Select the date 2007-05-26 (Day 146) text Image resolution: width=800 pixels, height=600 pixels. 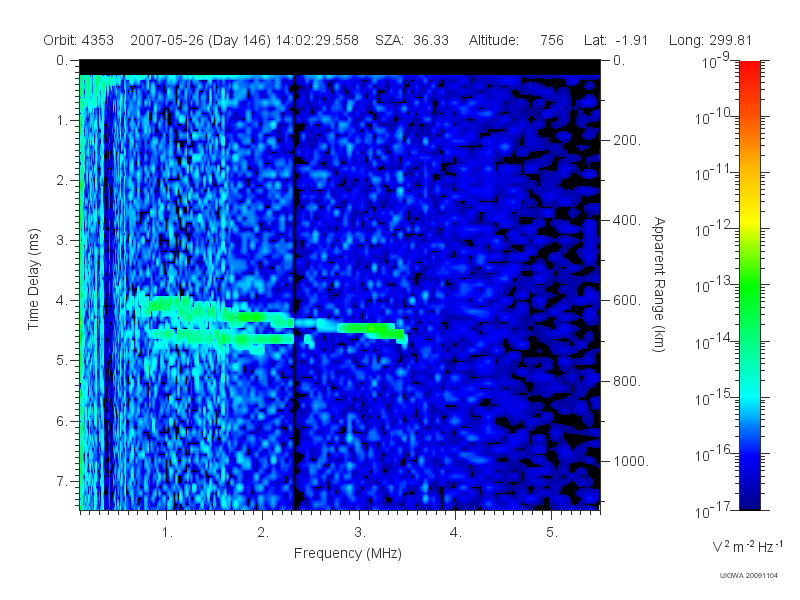(x=201, y=40)
